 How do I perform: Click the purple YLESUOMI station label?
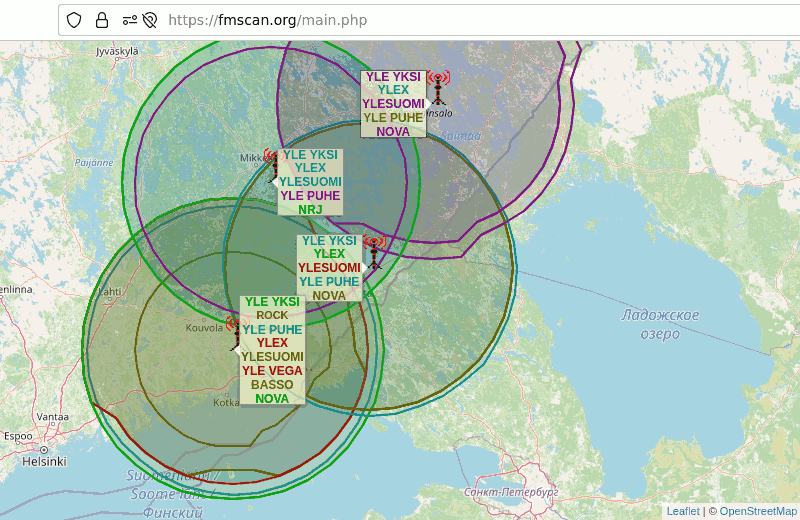393,104
